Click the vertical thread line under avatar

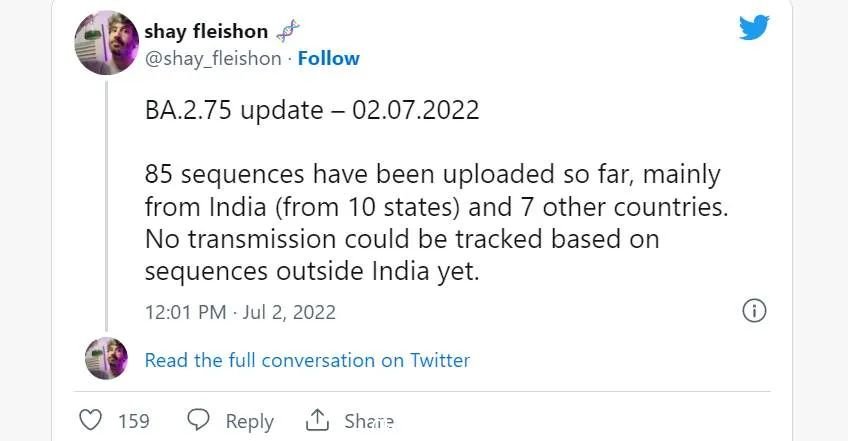point(107,206)
